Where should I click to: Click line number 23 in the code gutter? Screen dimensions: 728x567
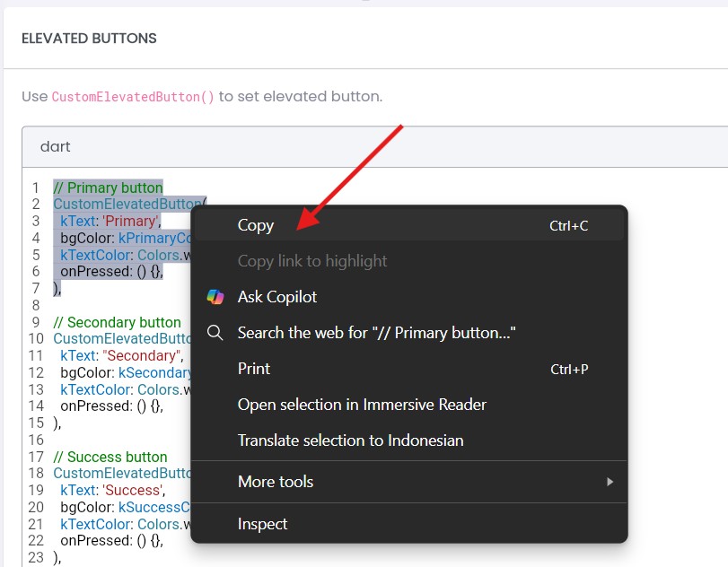pyautogui.click(x=36, y=557)
